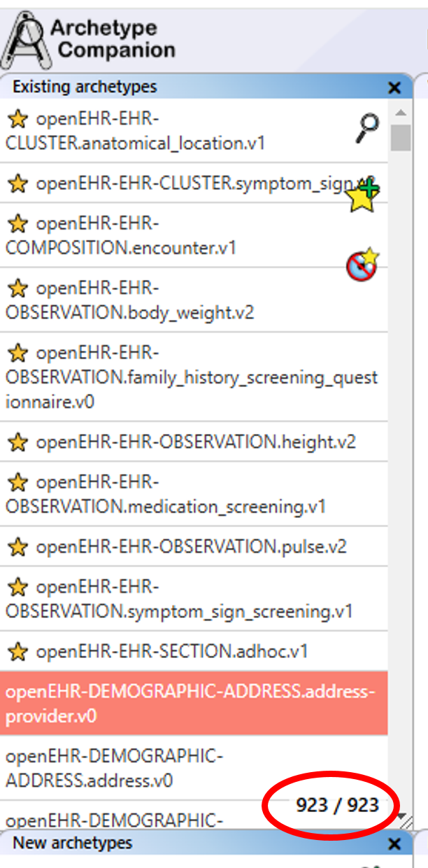428x868 pixels.
Task: Click the scrollbar thumb in archetype list
Action: pyautogui.click(x=401, y=138)
